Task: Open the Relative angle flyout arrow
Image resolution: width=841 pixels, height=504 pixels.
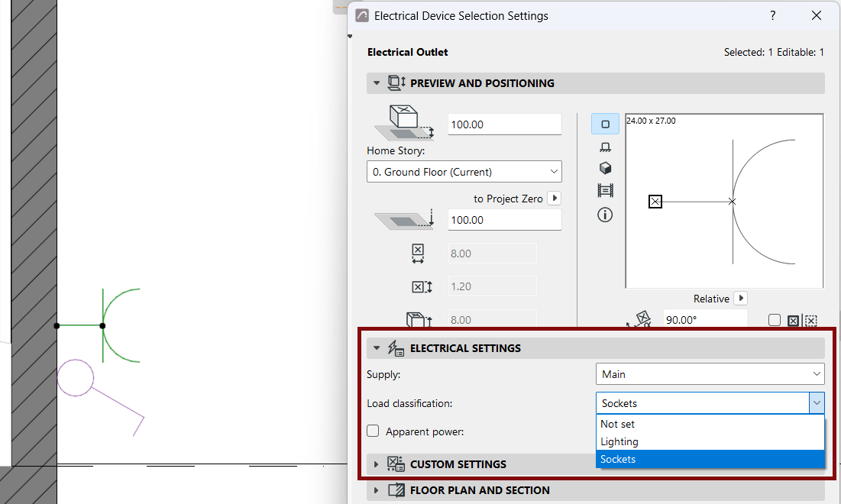Action: tap(741, 298)
